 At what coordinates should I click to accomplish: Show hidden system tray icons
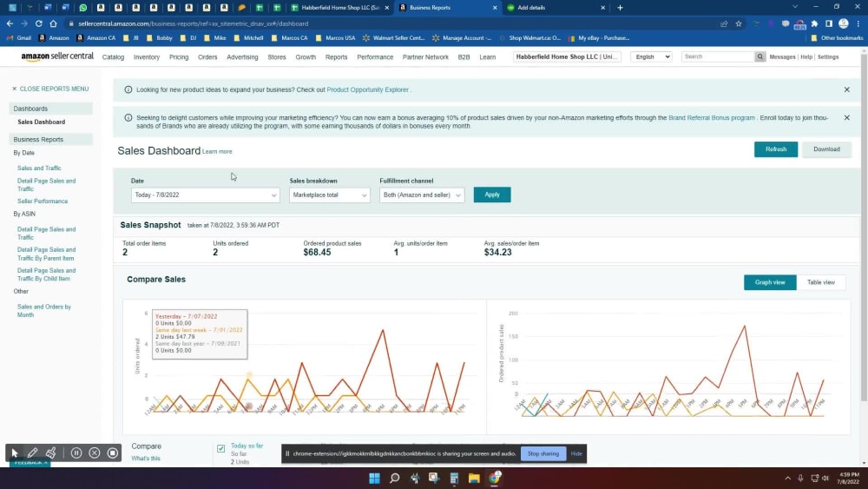coord(788,478)
